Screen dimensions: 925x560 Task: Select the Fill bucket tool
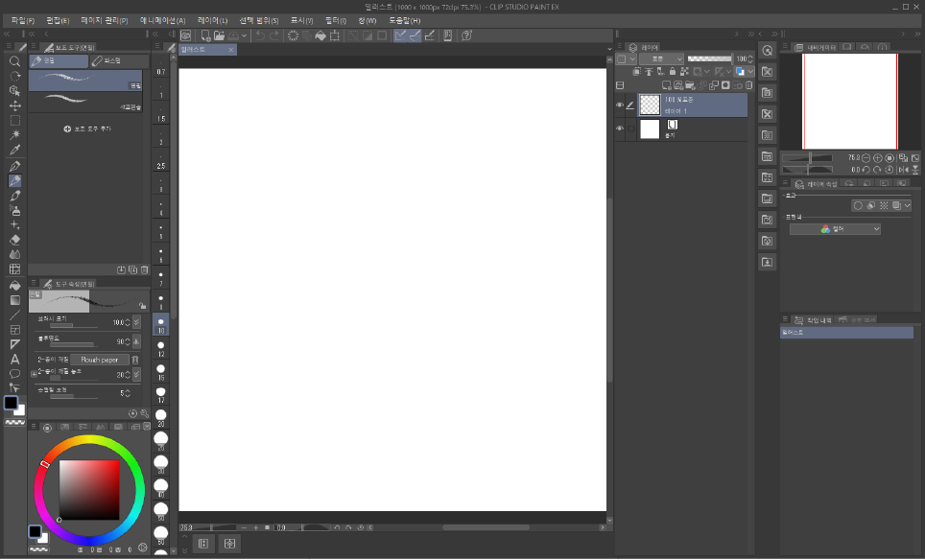tap(14, 286)
